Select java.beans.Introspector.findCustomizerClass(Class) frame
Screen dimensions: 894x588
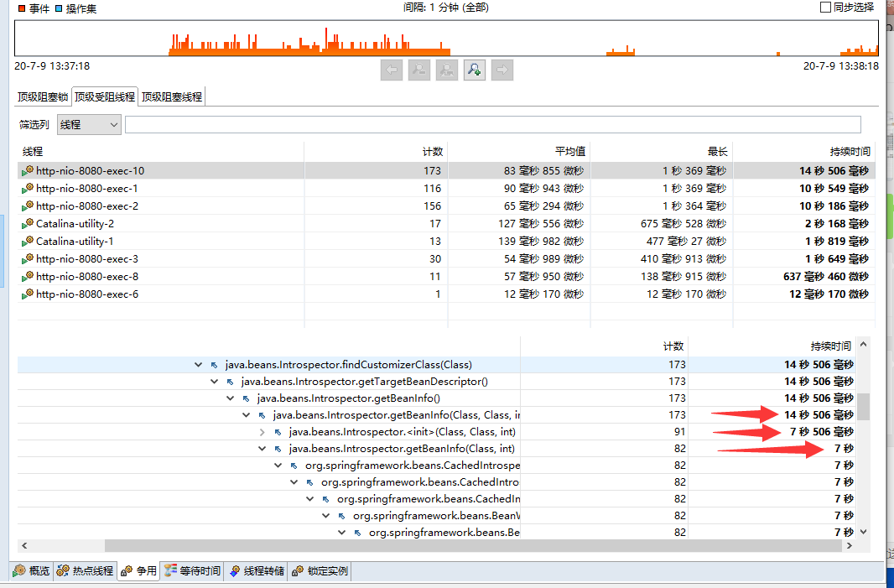pos(436,365)
